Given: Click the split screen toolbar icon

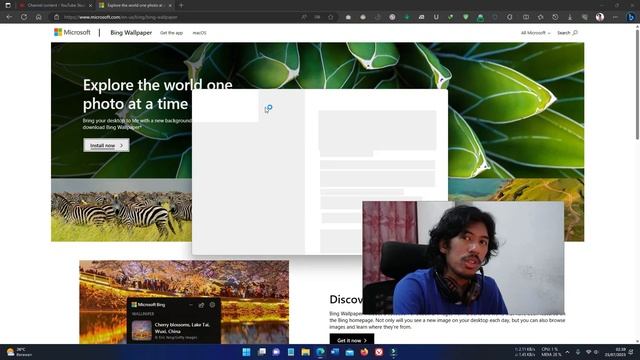Looking at the screenshot, I should (x=526, y=17).
